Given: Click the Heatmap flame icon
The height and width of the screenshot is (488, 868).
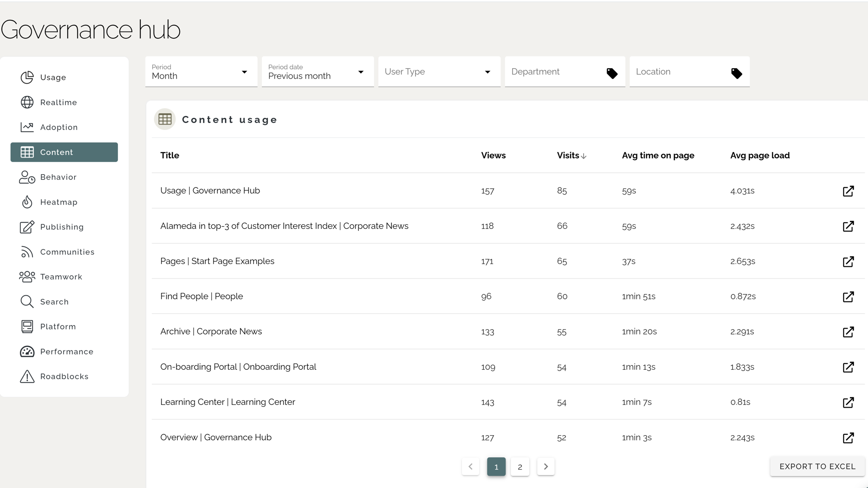Looking at the screenshot, I should 27,202.
